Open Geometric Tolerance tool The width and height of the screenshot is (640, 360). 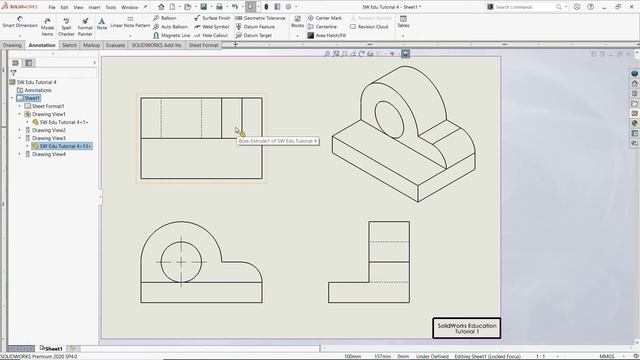260,18
